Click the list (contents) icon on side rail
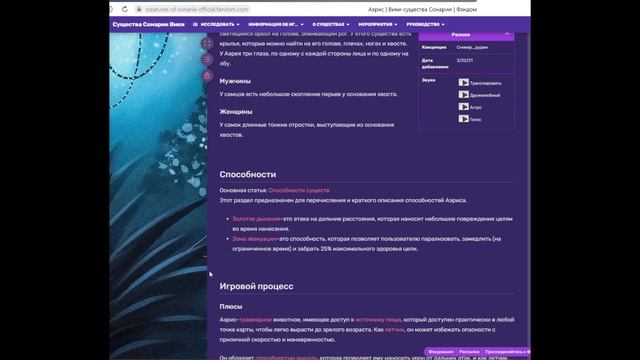This screenshot has height=360, width=640. pyautogui.click(x=207, y=60)
